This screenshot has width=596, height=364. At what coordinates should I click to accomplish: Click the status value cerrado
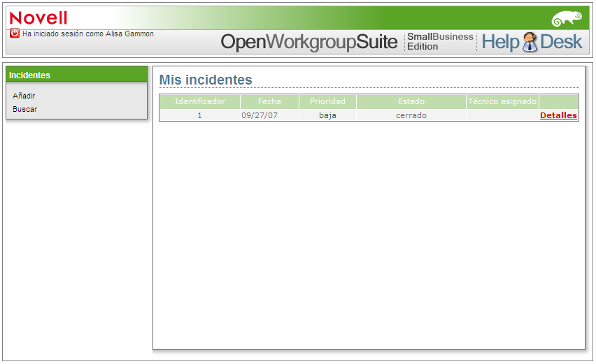[x=411, y=115]
